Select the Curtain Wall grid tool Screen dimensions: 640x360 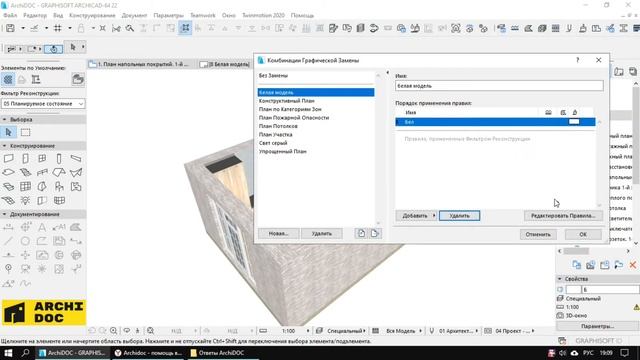(x=25, y=187)
